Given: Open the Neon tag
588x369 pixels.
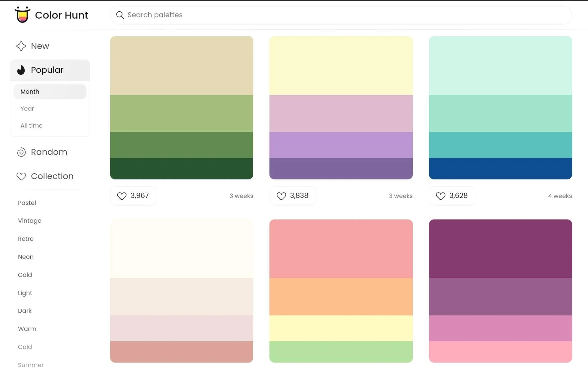Looking at the screenshot, I should 26,257.
